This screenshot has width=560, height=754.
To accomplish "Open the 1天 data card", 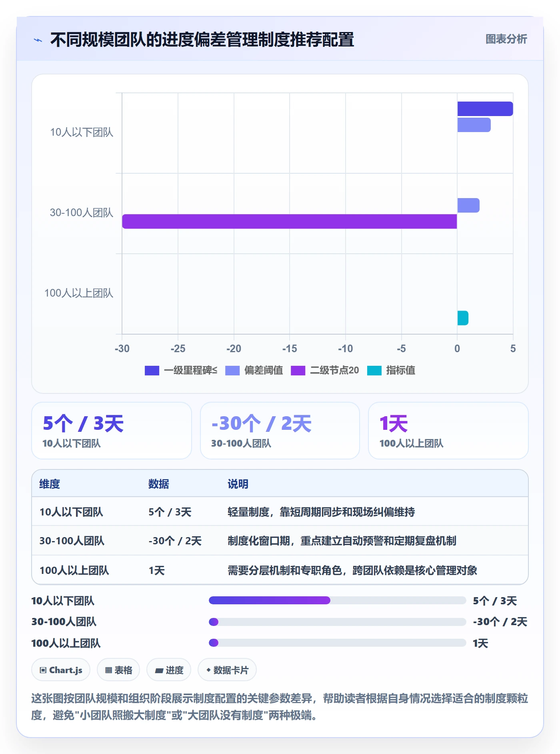I will click(x=448, y=431).
